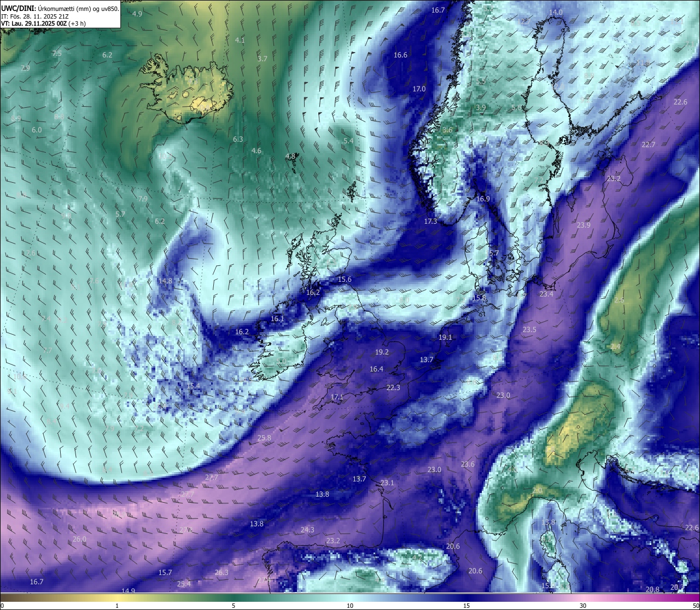Image resolution: width=700 pixels, height=610 pixels.
Task: Click the 16.4 value label
Action: coord(376,369)
